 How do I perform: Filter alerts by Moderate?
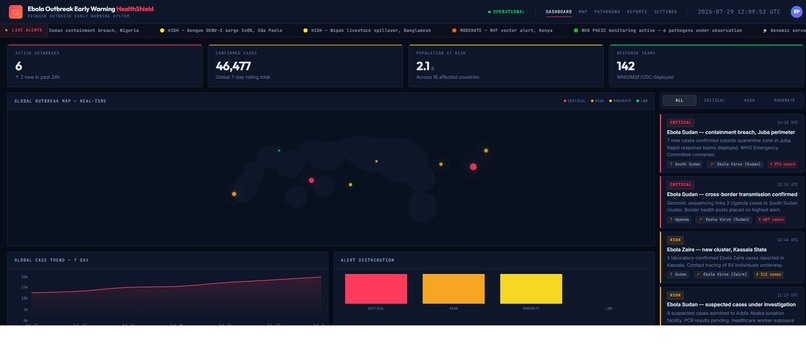pos(784,100)
